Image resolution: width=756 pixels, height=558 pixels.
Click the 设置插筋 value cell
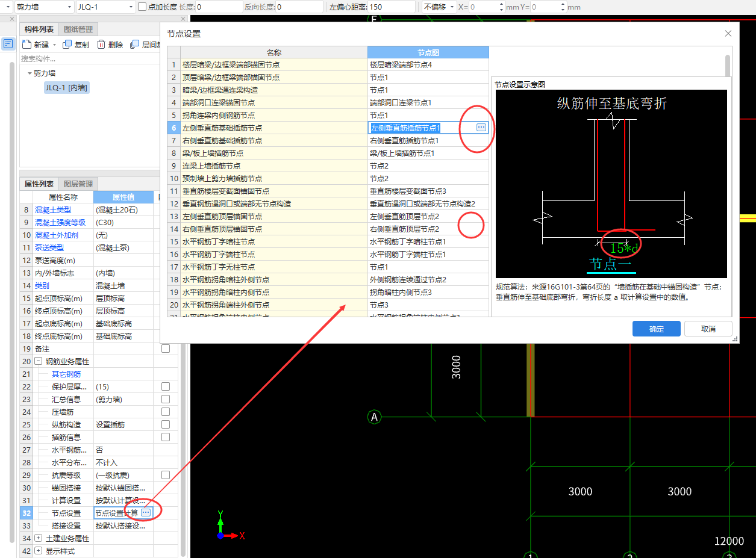click(123, 424)
